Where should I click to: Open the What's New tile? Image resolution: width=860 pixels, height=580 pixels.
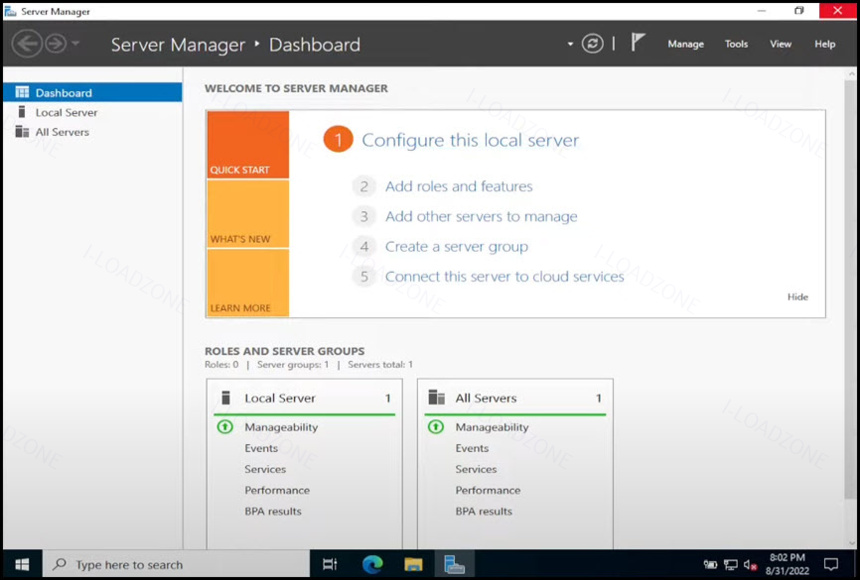(248, 214)
